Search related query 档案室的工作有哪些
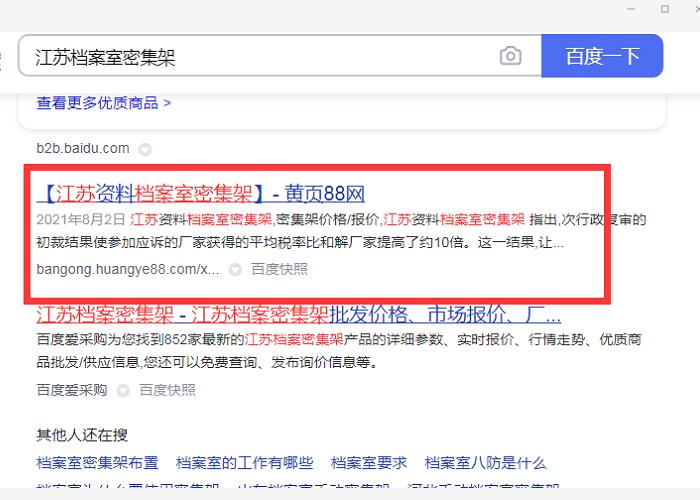 click(x=245, y=462)
